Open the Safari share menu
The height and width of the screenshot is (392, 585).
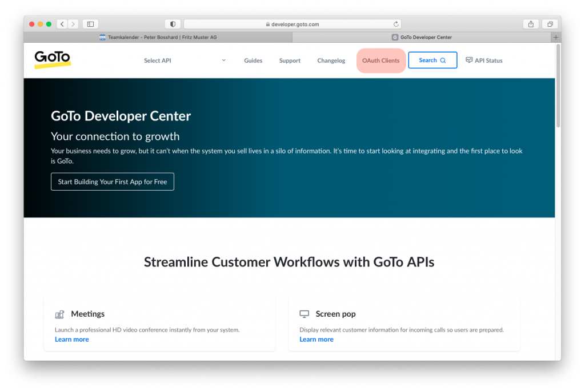[531, 24]
